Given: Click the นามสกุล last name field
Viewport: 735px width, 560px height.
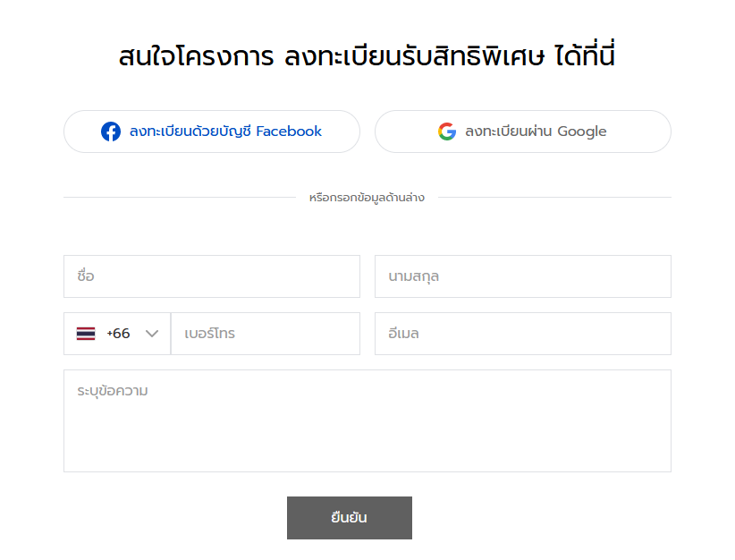Looking at the screenshot, I should [523, 276].
